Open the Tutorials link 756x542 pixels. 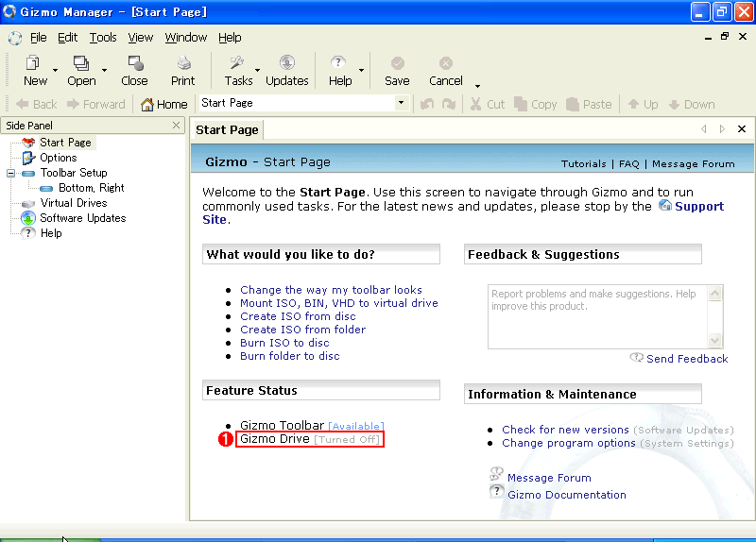tap(583, 163)
